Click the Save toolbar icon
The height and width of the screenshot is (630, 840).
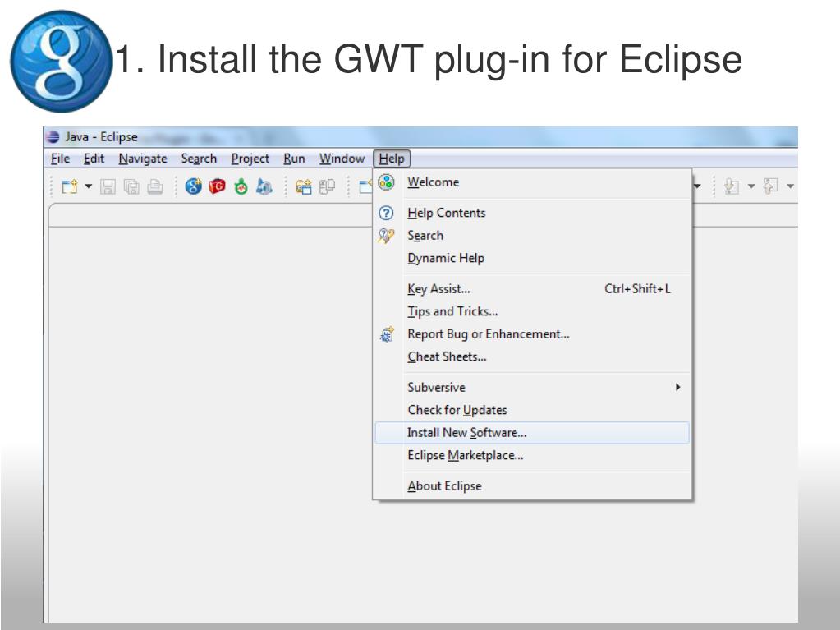pos(108,187)
